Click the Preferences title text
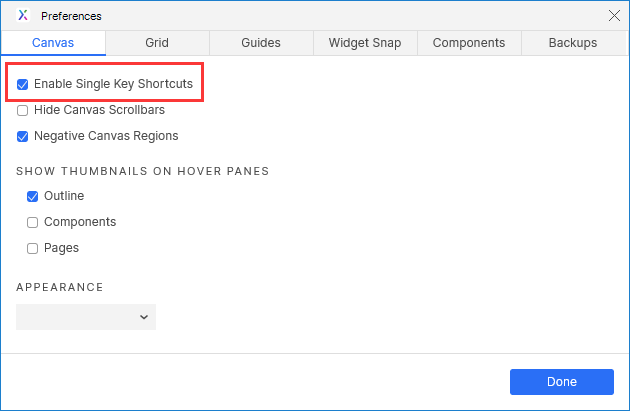The width and height of the screenshot is (630, 411). coord(71,16)
